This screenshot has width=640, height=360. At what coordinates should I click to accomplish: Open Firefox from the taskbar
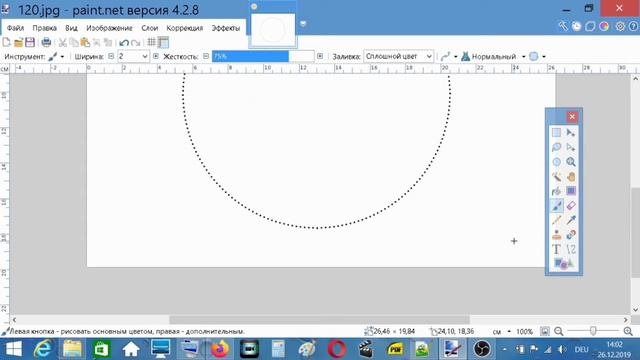[x=220, y=349]
